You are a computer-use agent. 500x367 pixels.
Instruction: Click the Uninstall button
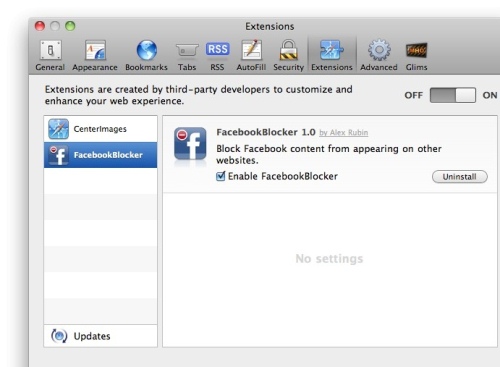pyautogui.click(x=460, y=177)
